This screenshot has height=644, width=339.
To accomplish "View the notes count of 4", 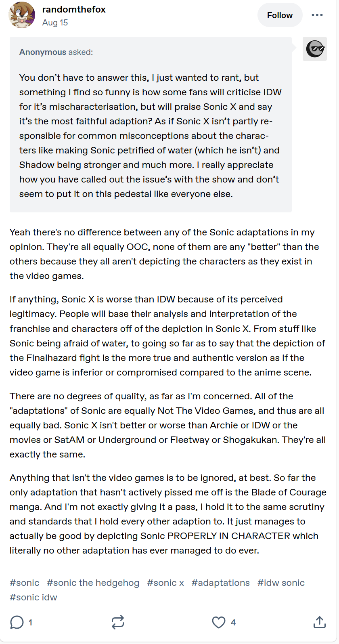I will click(233, 623).
